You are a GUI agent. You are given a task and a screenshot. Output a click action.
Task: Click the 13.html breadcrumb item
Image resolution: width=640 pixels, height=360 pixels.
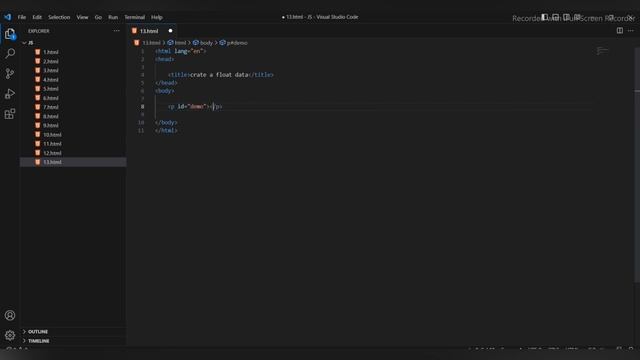(x=148, y=43)
